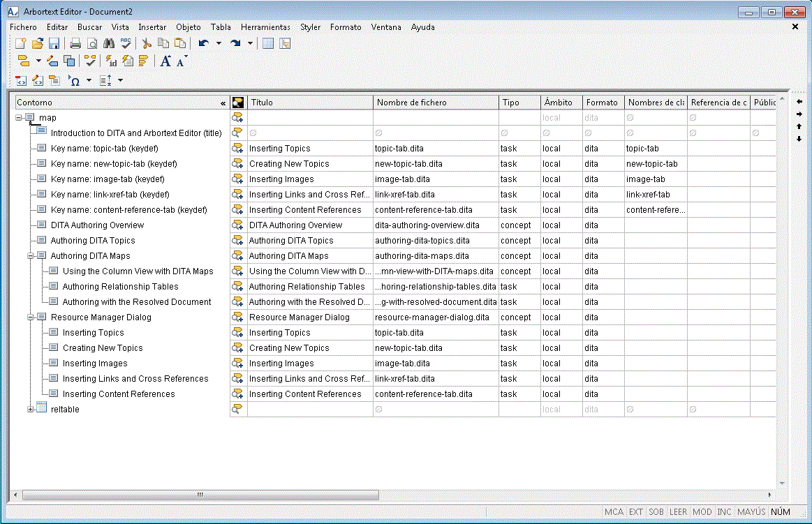Click the vertical scrollbar down arrow
Image resolution: width=812 pixels, height=524 pixels.
[782, 483]
